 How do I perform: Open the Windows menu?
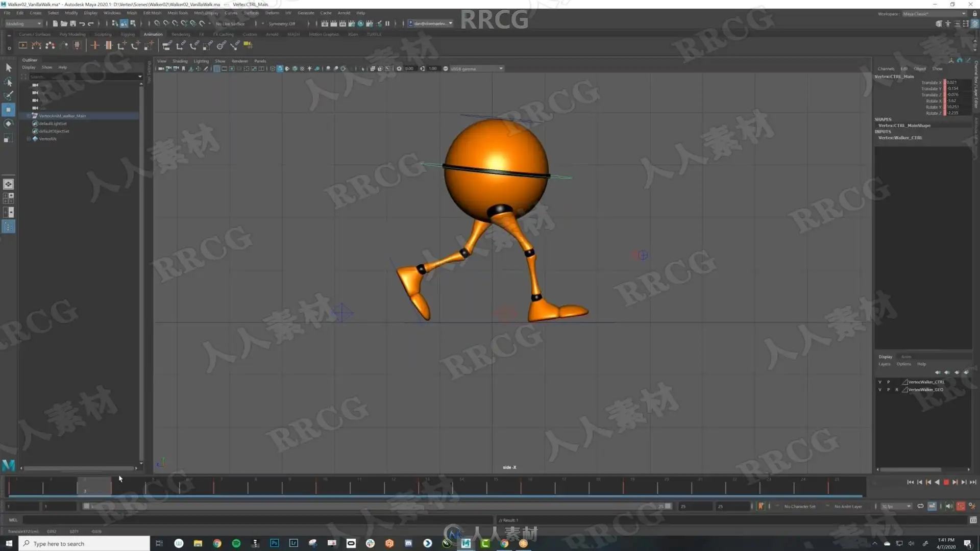112,13
